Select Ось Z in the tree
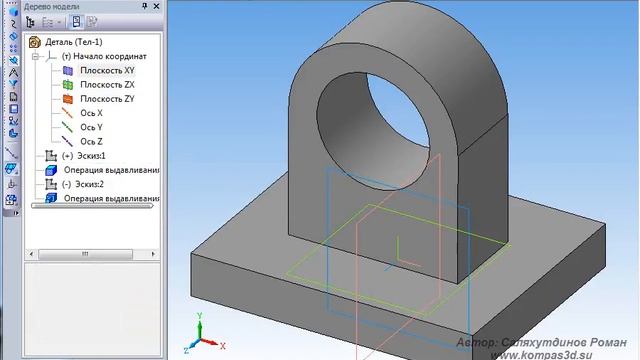640x360 pixels. pyautogui.click(x=91, y=142)
